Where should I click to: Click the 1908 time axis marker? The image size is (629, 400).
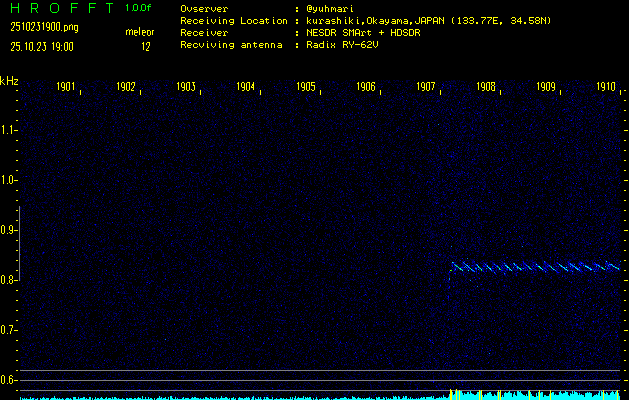(486, 87)
